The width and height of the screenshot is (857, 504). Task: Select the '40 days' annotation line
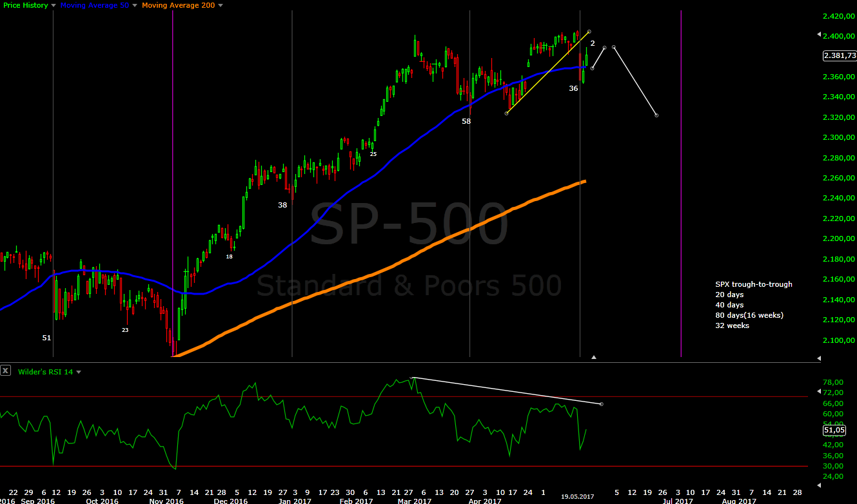tap(729, 305)
